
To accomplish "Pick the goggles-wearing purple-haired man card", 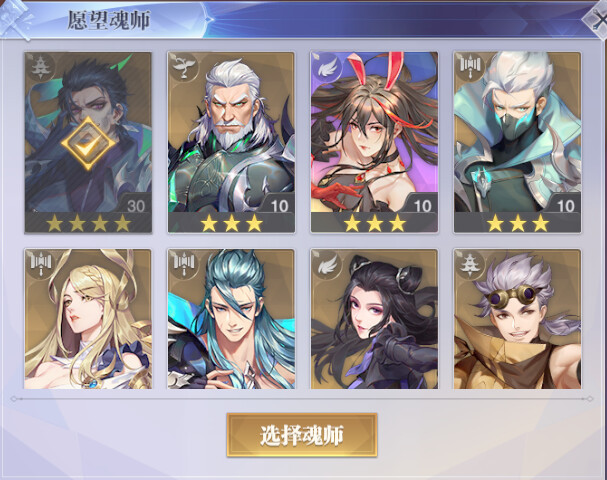I will [517, 319].
